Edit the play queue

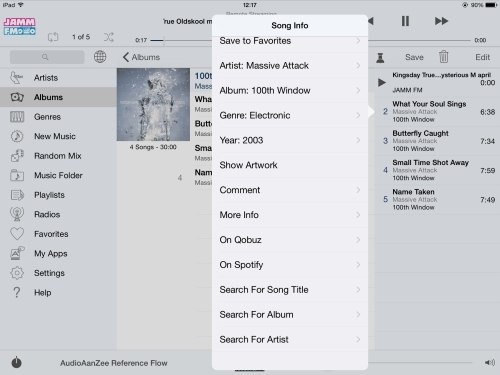[483, 57]
